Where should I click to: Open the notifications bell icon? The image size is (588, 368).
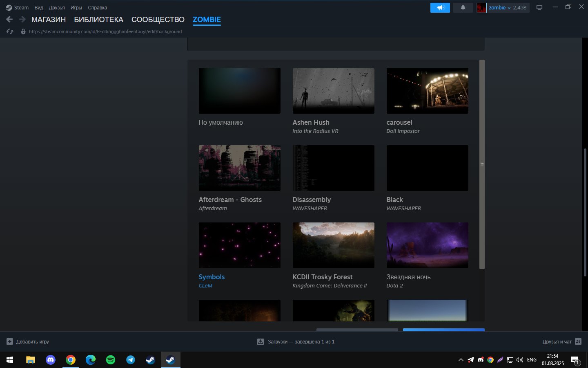click(463, 8)
